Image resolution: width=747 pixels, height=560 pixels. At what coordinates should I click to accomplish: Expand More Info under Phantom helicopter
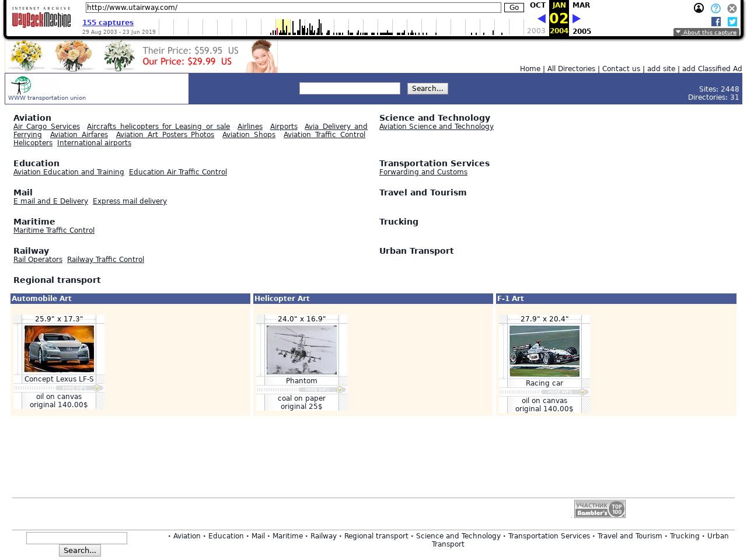[x=322, y=390]
